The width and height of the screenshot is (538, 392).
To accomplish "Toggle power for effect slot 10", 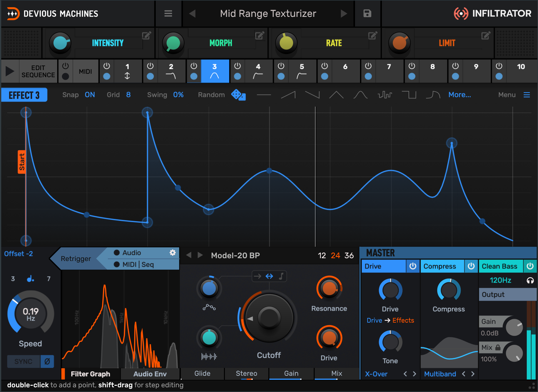I will pos(499,66).
